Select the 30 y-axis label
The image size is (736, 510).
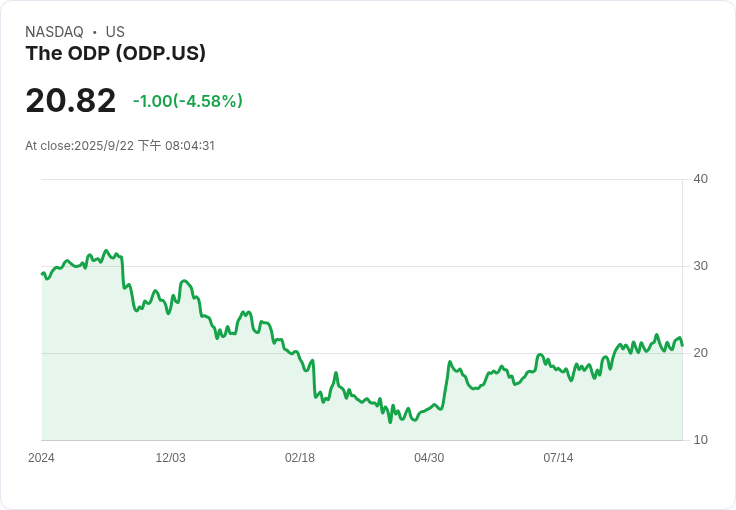point(700,266)
